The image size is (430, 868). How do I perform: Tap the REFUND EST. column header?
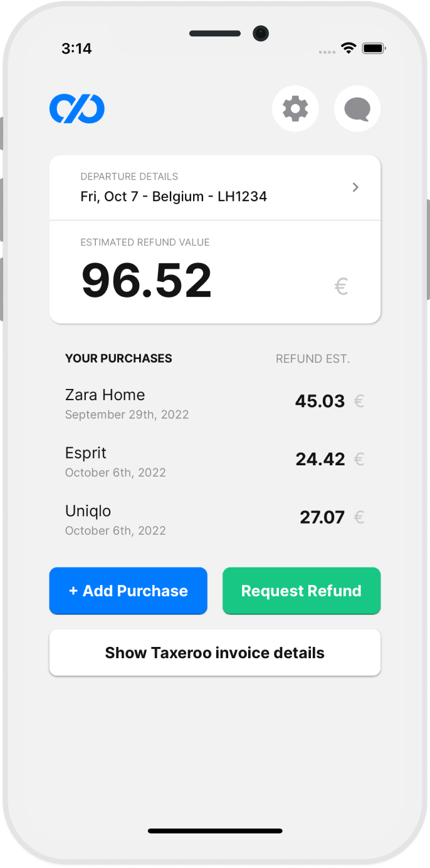(313, 358)
